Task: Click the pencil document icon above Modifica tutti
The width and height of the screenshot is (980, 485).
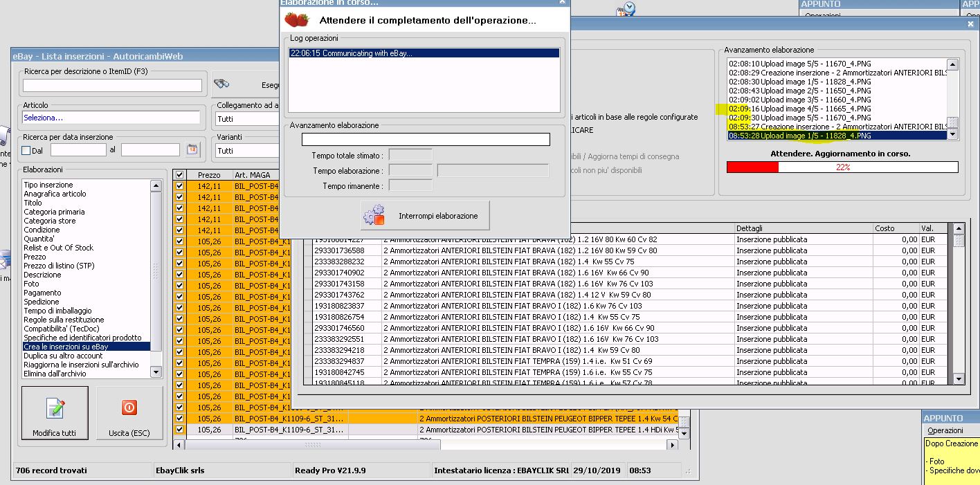Action: tap(55, 409)
